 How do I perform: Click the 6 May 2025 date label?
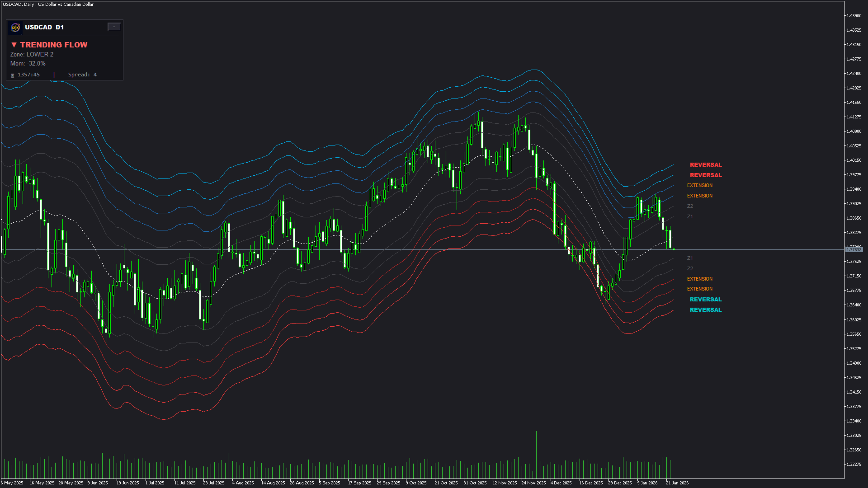(12, 483)
